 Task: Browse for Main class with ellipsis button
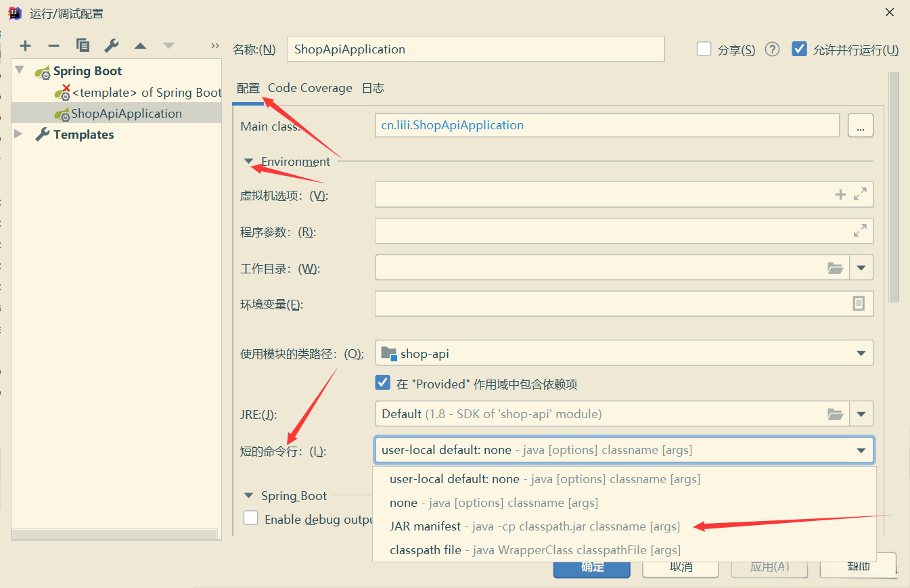(x=860, y=125)
